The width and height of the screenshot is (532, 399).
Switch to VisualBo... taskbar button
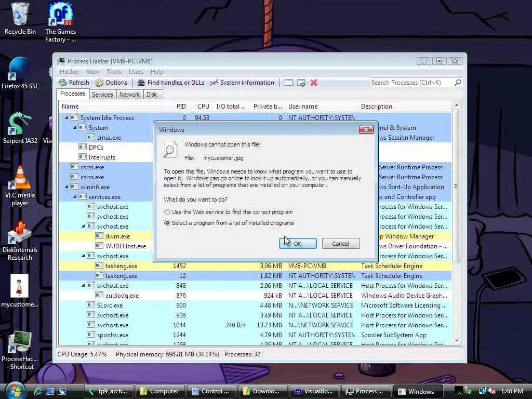[314, 391]
